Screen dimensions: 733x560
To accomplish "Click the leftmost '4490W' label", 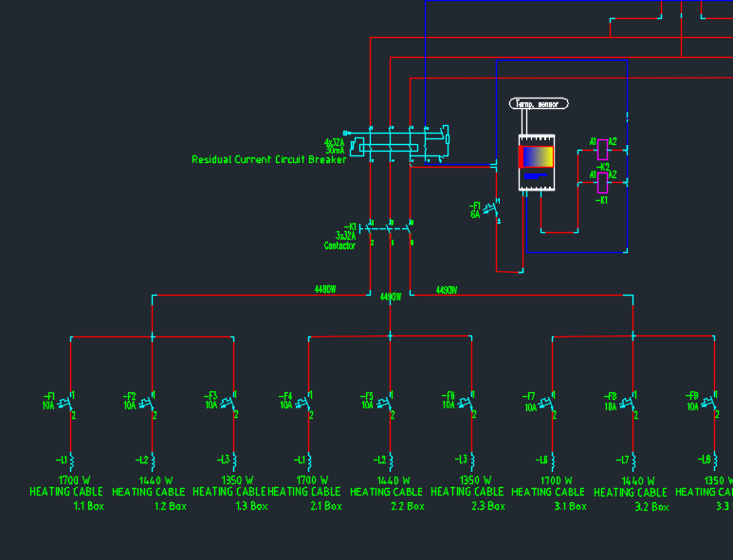I will pyautogui.click(x=325, y=290).
